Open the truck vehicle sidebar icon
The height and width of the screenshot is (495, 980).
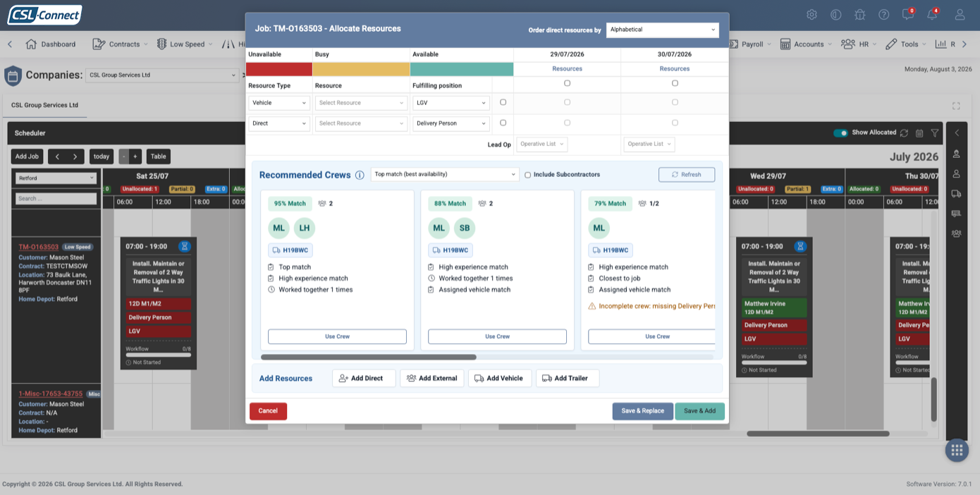(957, 193)
